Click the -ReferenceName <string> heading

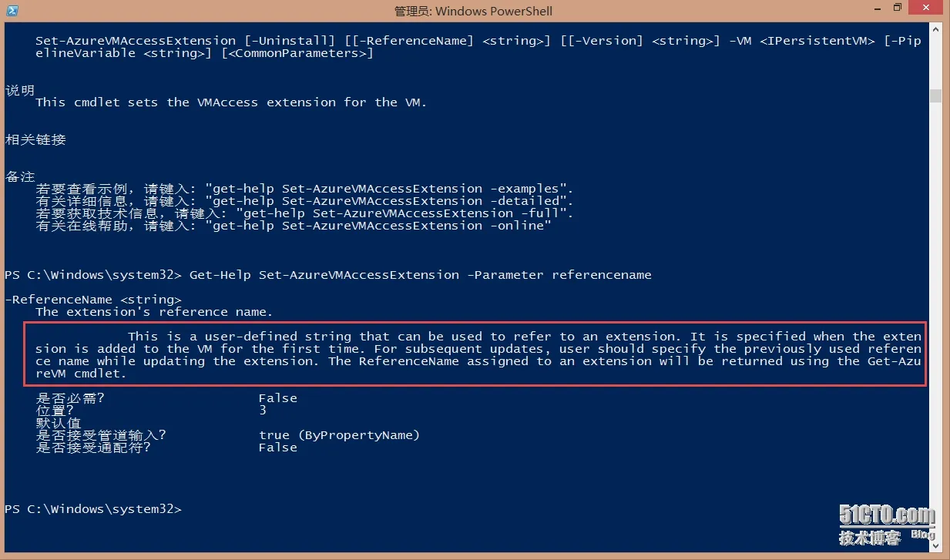point(93,300)
